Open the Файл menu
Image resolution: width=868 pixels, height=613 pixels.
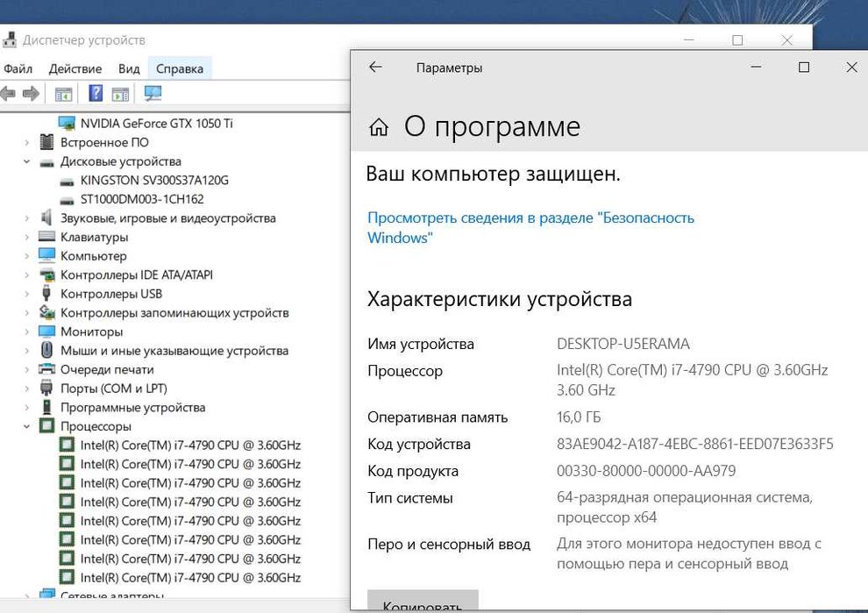[18, 68]
